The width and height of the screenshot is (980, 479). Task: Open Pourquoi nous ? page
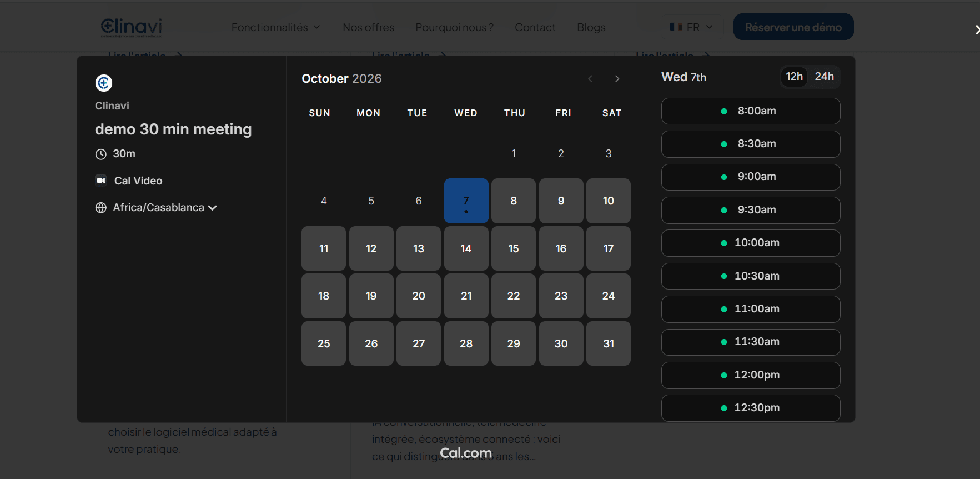(454, 27)
